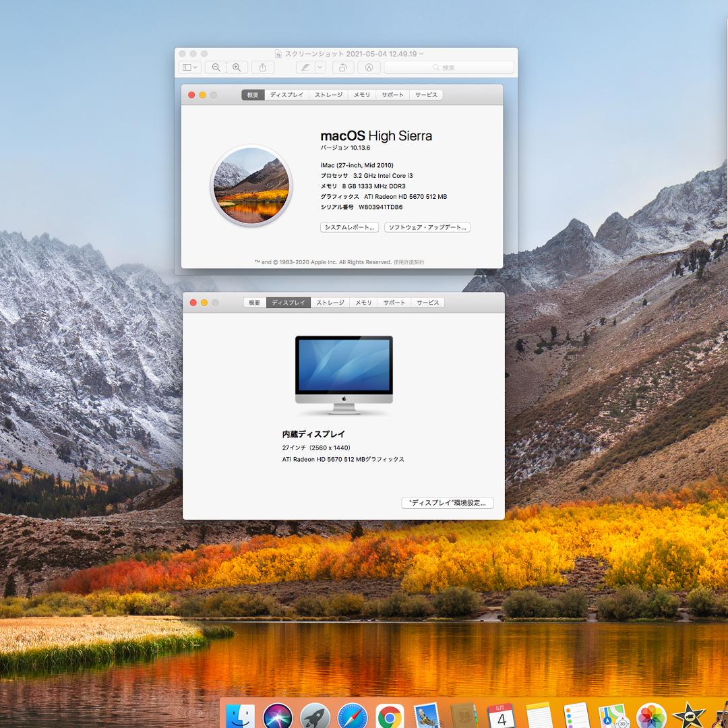The width and height of the screenshot is (728, 728).
Task: Open メモリ tab in the lower window
Action: (363, 303)
